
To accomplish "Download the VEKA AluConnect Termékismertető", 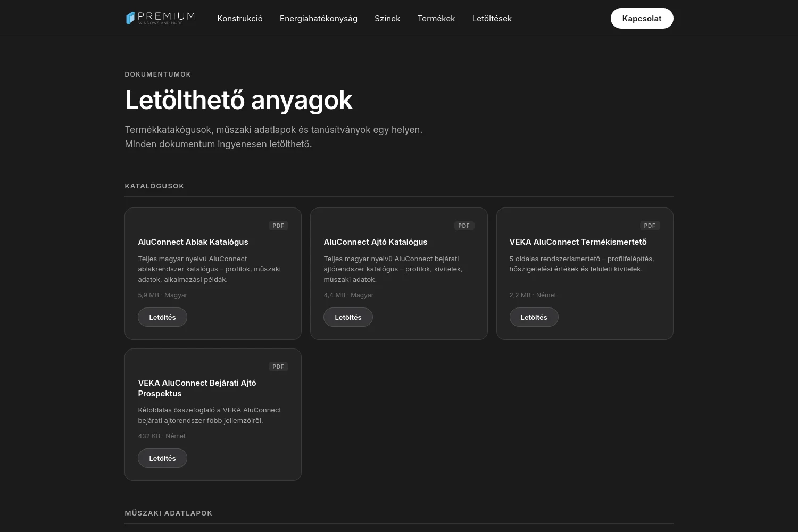I will click(534, 317).
